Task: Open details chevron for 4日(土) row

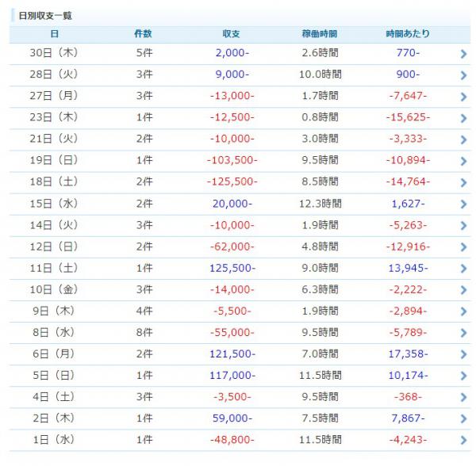Action: point(463,398)
